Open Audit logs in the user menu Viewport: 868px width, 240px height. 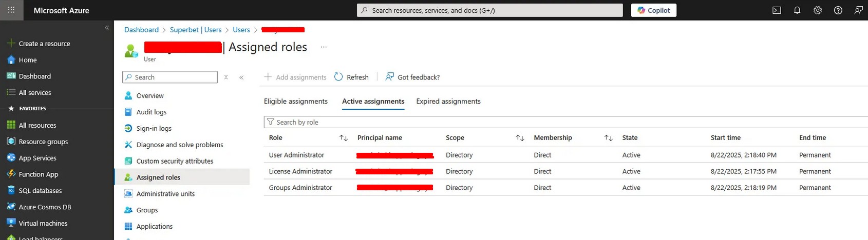click(151, 112)
